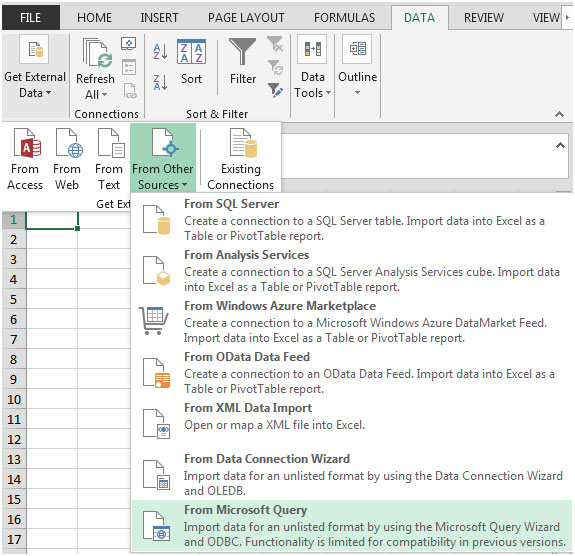Choose From Data Connection Wizard entry
575x556 pixels.
(352, 475)
